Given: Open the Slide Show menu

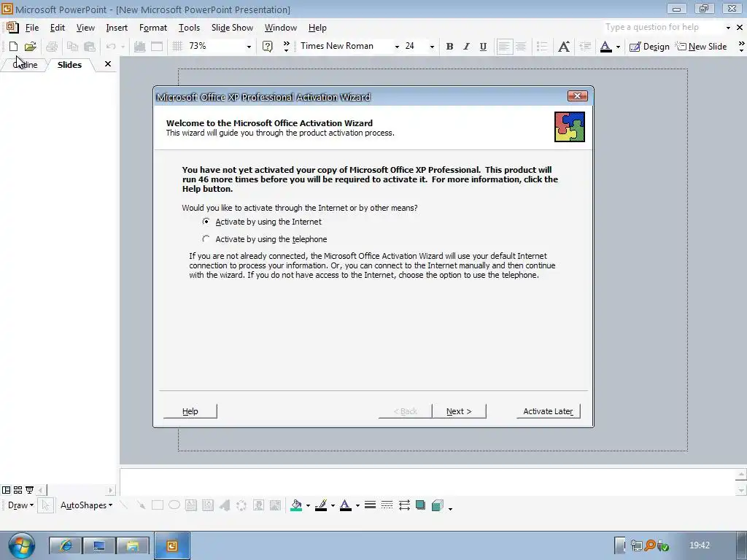Looking at the screenshot, I should point(232,28).
